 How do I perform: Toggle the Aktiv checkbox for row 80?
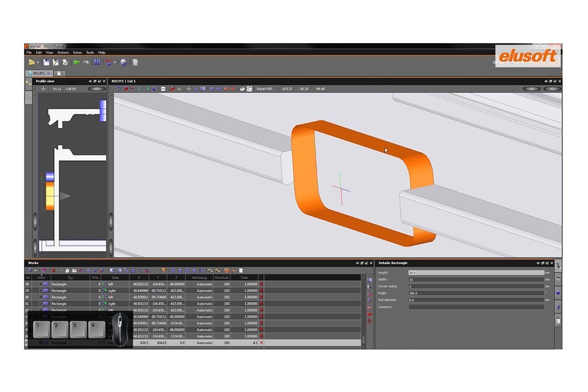[41, 297]
